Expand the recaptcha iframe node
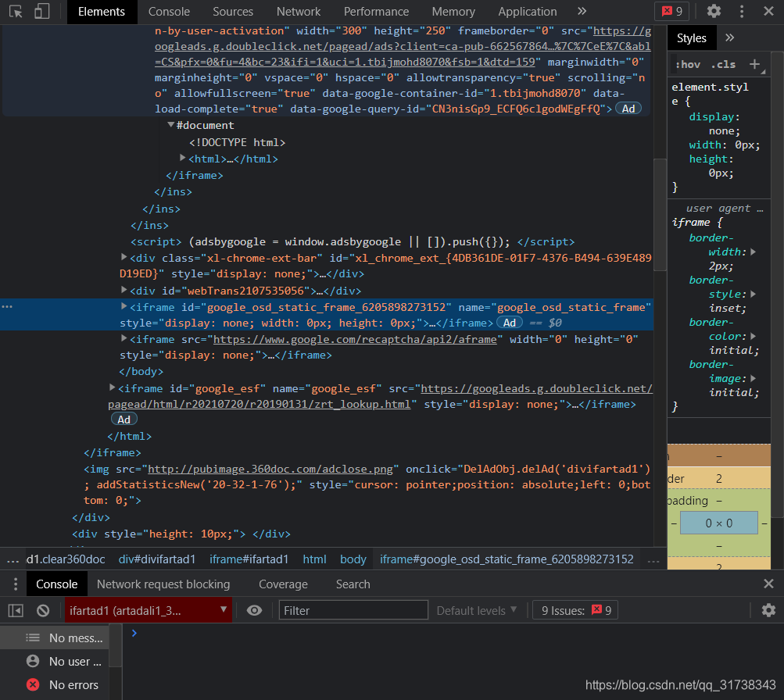This screenshot has height=700, width=784. tap(124, 338)
